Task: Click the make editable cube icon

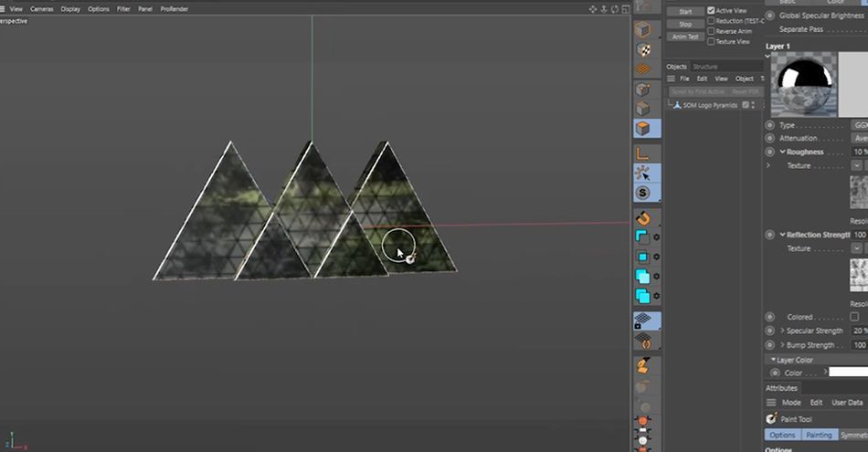Action: (642, 29)
